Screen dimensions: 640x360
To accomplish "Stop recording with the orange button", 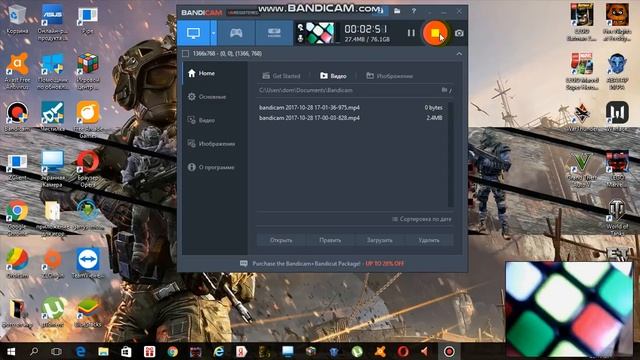I will tap(435, 33).
